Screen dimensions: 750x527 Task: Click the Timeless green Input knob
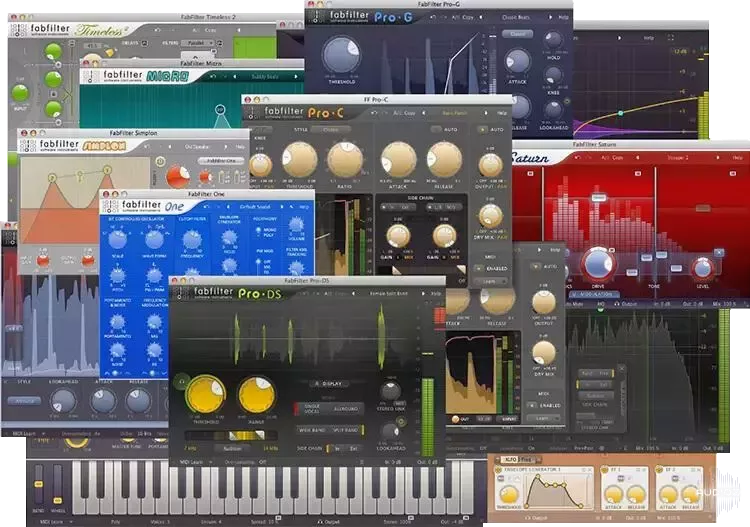[19, 94]
